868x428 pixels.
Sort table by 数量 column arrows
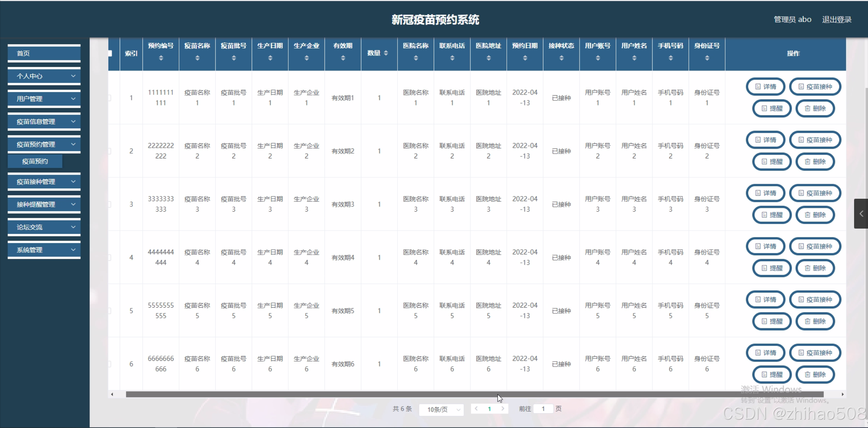coord(386,53)
